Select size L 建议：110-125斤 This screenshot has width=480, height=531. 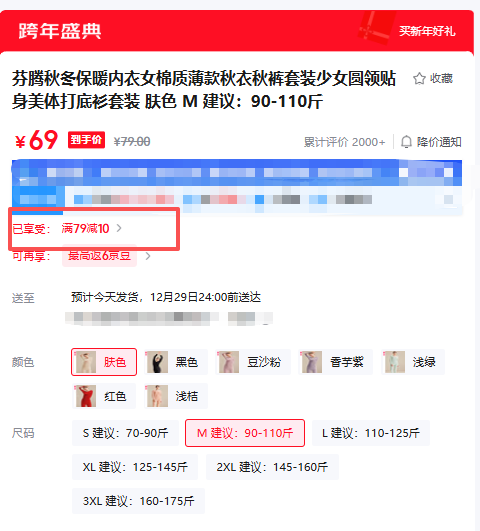(x=371, y=433)
